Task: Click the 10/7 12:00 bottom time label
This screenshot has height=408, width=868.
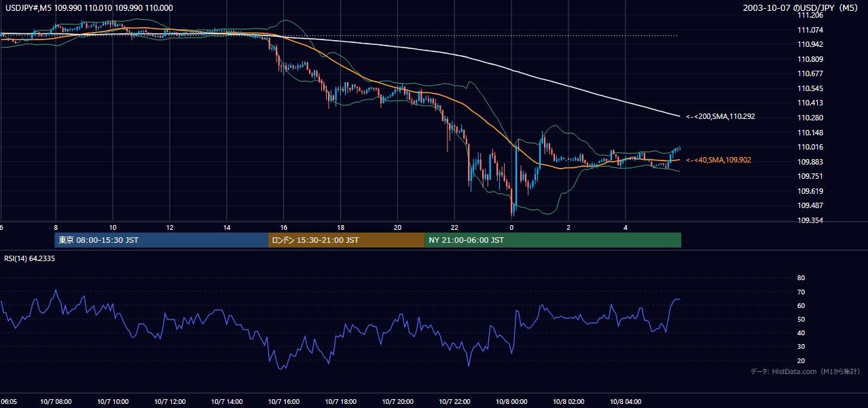Action: coord(170,402)
